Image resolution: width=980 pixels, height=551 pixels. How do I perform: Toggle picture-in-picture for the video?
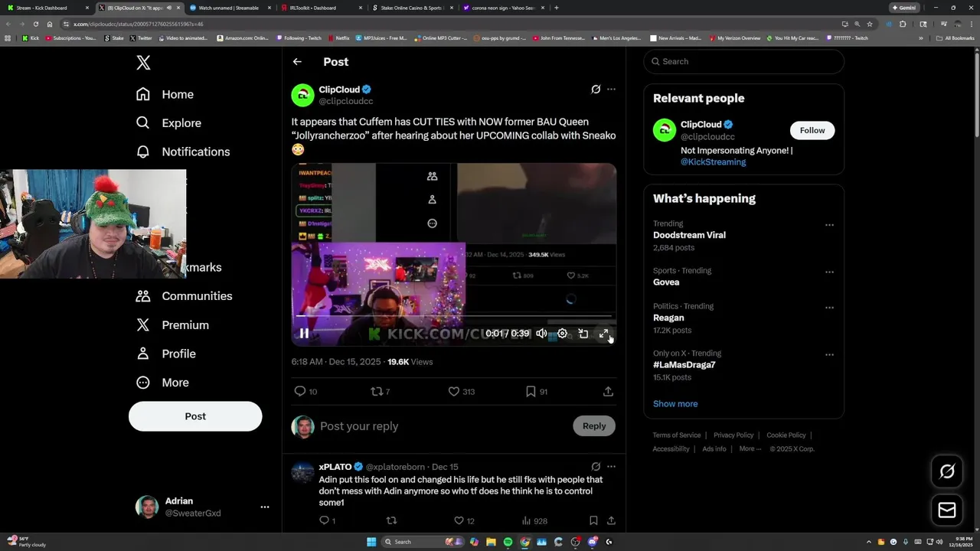pyautogui.click(x=583, y=333)
